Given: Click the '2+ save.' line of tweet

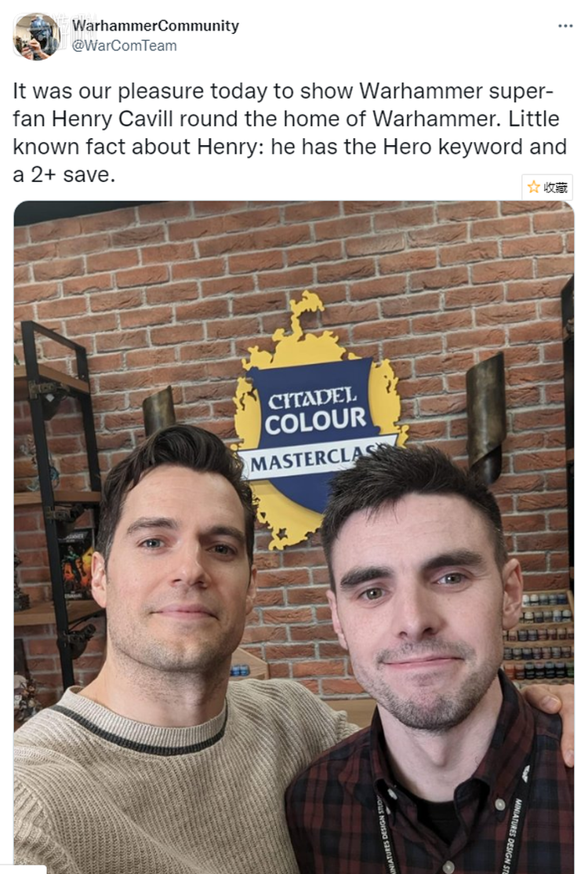Looking at the screenshot, I should 64,174.
